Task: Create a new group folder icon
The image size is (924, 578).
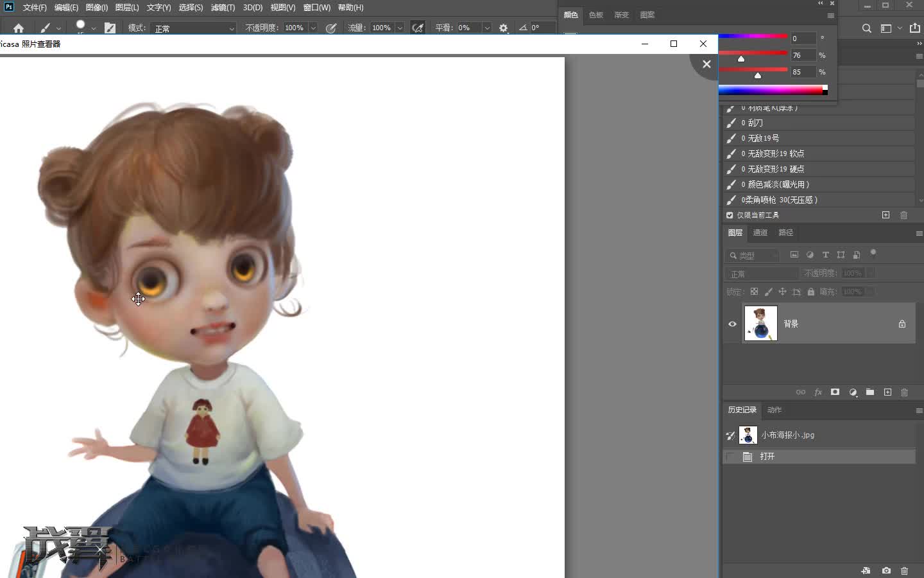Action: click(870, 392)
